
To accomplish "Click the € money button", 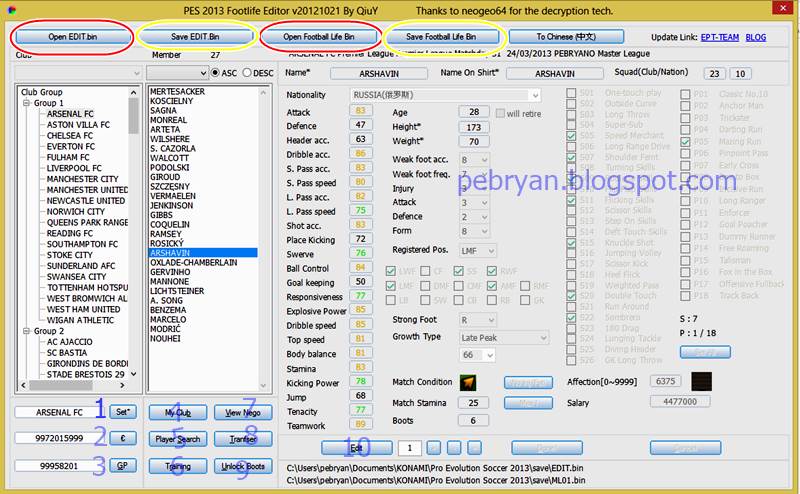I will [x=122, y=438].
